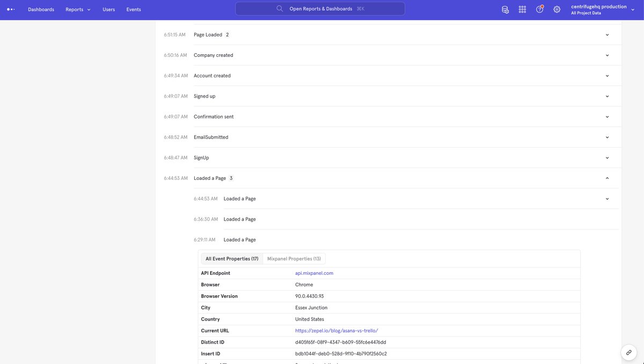
Task: Open the api.mixpanel.com link
Action: tap(314, 273)
